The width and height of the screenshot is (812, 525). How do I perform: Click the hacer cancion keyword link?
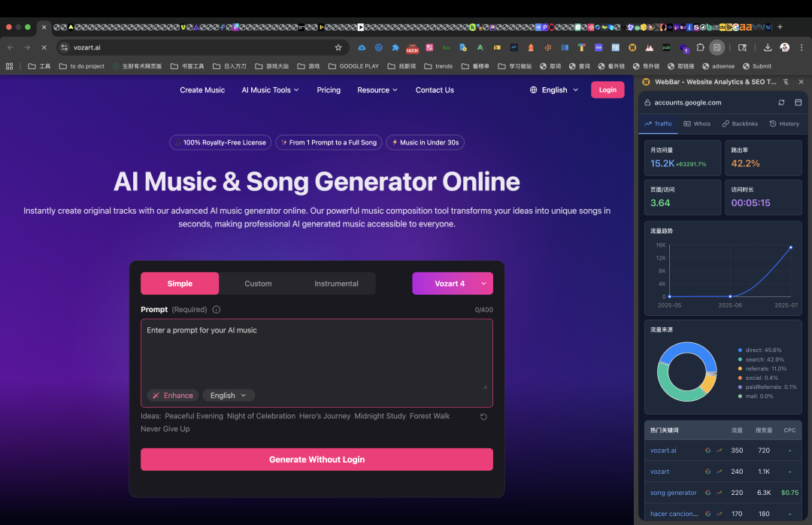point(674,514)
